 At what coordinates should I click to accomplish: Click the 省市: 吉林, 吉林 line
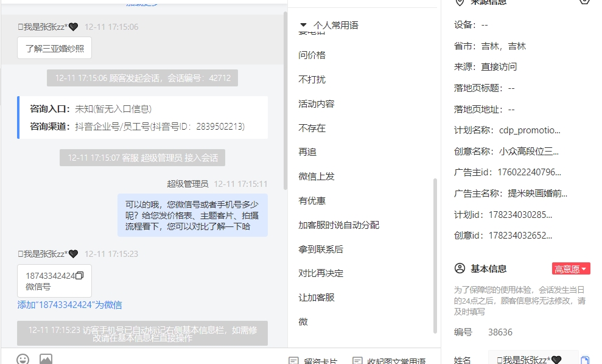click(490, 46)
